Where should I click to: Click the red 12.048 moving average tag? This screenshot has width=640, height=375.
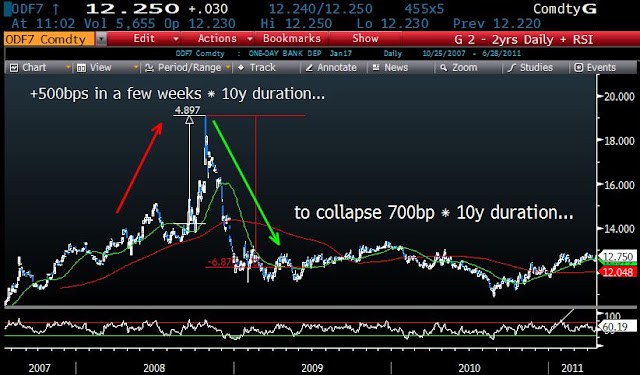pos(618,272)
